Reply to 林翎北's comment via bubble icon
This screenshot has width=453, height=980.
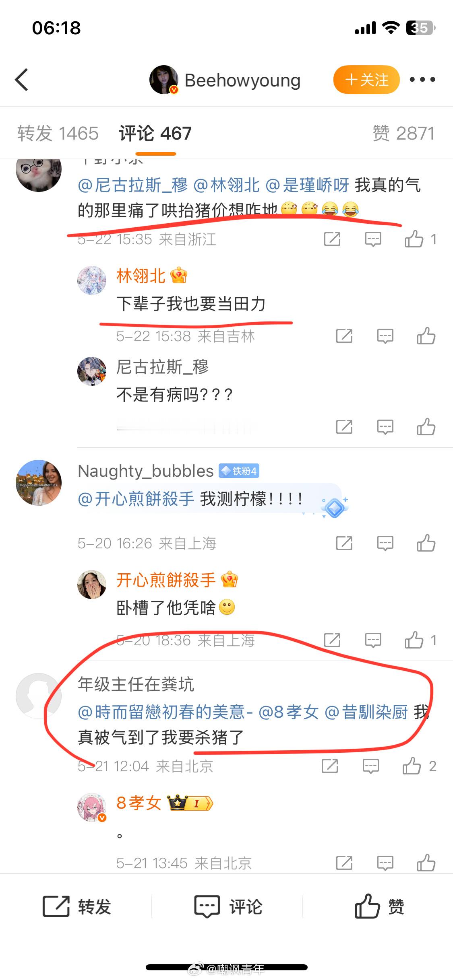pos(385,336)
